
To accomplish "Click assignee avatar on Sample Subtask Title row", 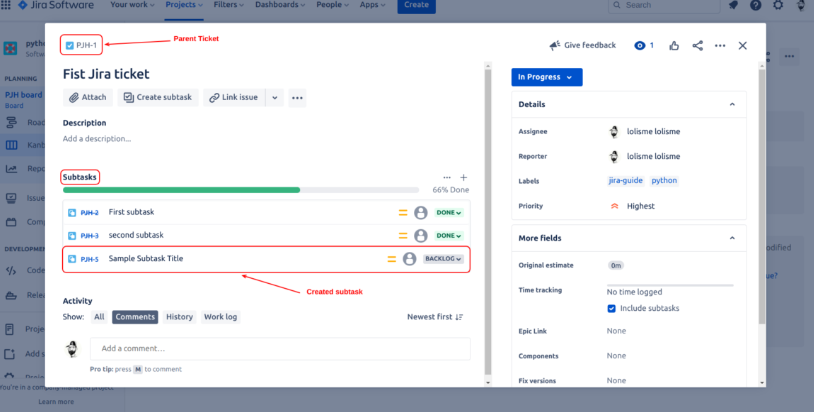I will point(409,259).
